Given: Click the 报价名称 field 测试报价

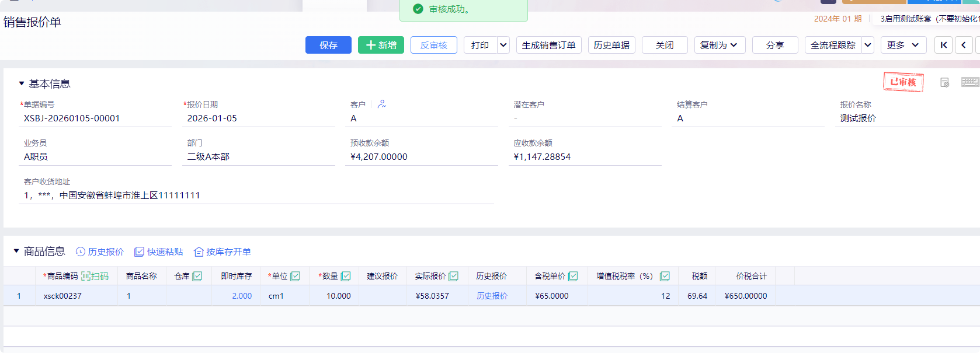Looking at the screenshot, I should point(908,118).
